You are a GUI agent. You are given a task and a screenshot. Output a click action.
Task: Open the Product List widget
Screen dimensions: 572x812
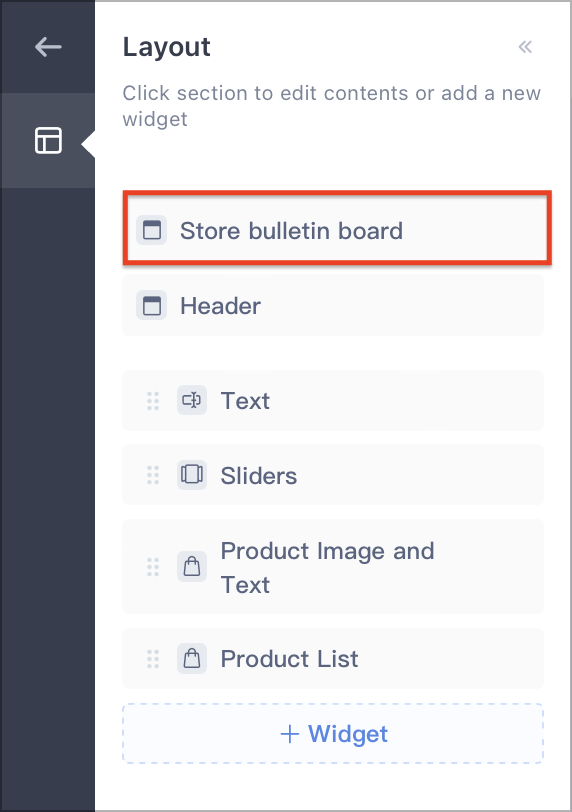coord(333,659)
